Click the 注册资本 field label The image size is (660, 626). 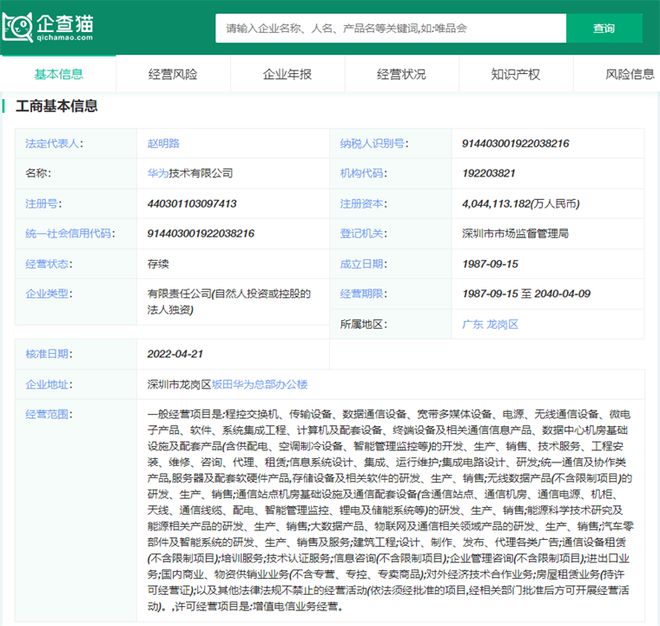(x=363, y=204)
